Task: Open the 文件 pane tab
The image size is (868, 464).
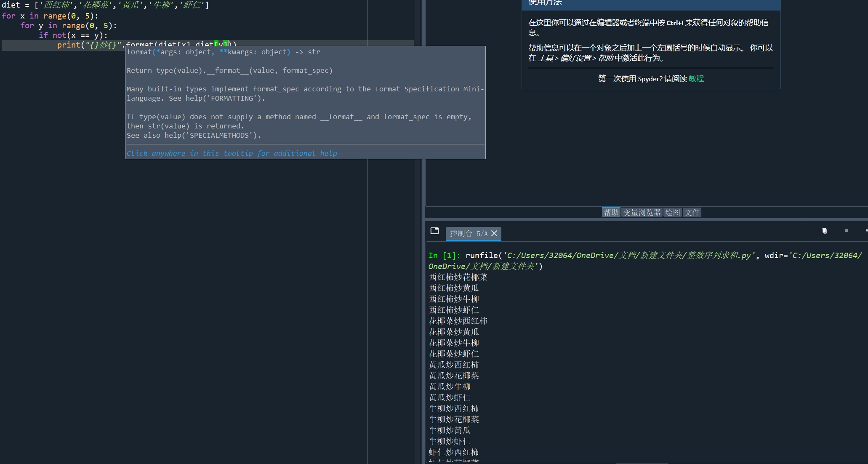Action: point(692,212)
